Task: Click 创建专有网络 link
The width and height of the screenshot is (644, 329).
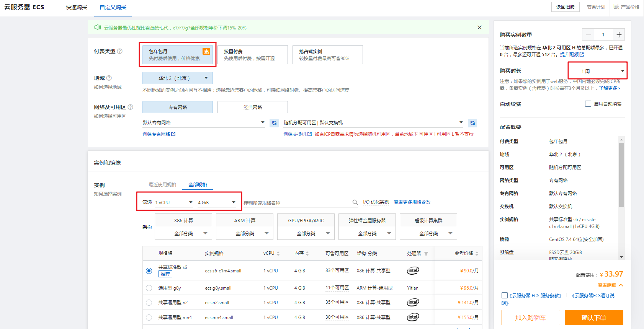Action: tap(159, 134)
